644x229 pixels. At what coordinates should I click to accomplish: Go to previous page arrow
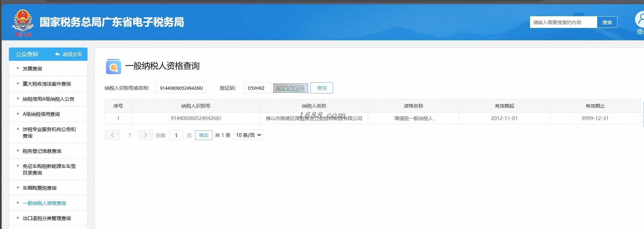pyautogui.click(x=112, y=135)
